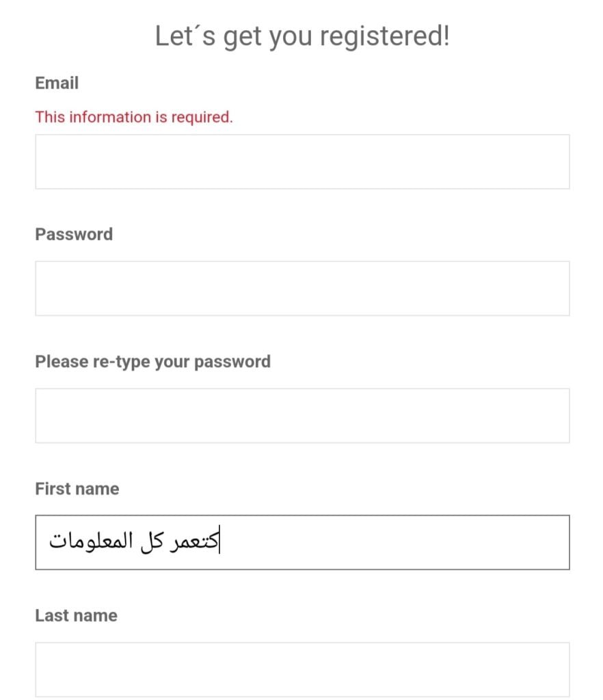
Task: Click the Email input field
Action: click(x=302, y=161)
